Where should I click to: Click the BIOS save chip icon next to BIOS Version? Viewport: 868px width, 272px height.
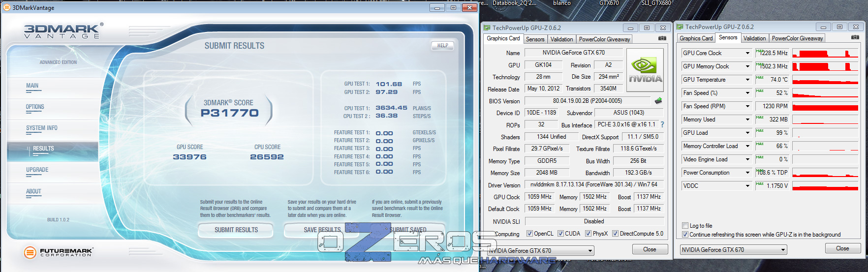click(x=658, y=101)
